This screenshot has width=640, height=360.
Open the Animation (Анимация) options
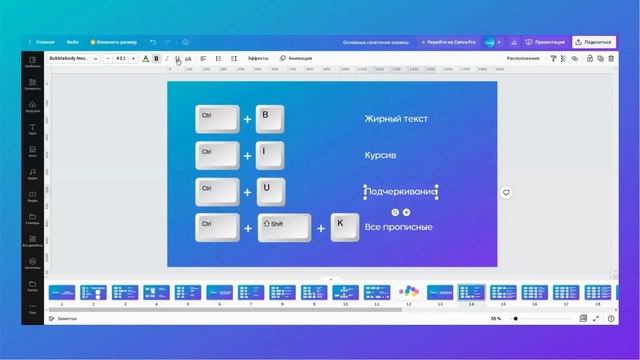pos(296,58)
